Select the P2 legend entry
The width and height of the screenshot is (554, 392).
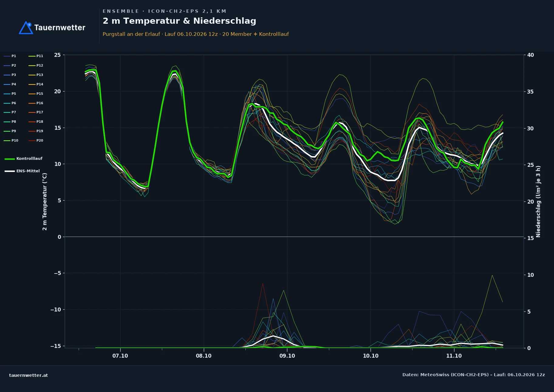[10, 65]
